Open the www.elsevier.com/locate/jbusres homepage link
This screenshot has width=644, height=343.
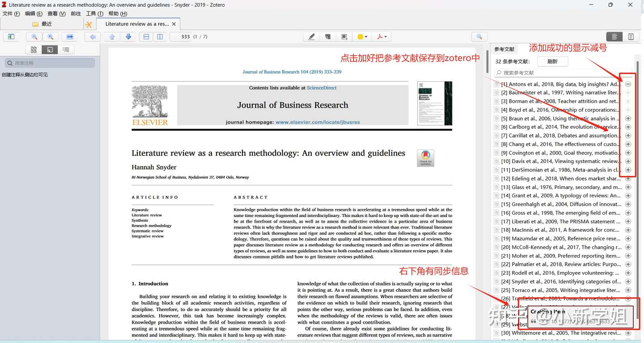pos(318,122)
